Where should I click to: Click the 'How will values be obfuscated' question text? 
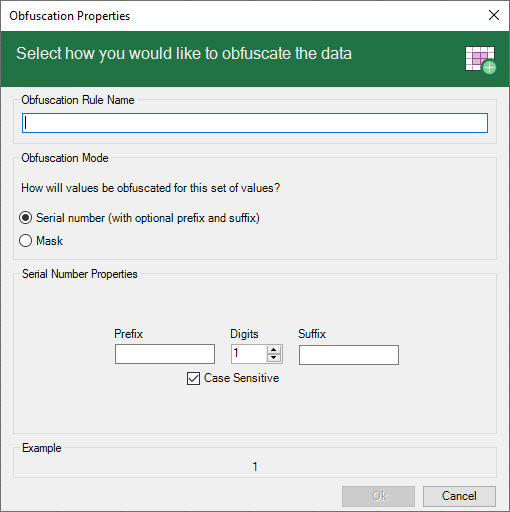click(x=151, y=188)
